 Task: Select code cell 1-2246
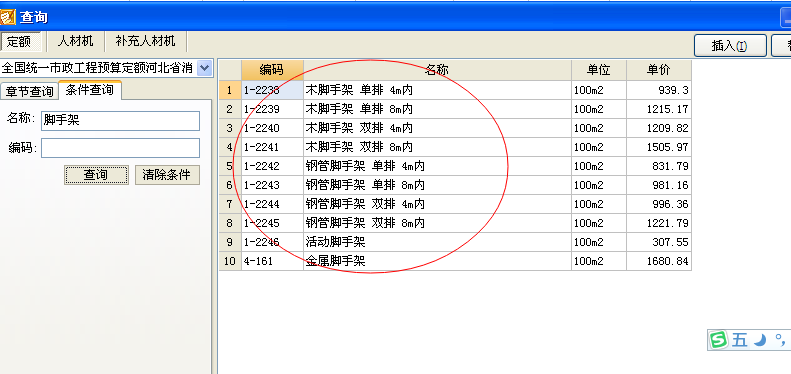tap(272, 242)
